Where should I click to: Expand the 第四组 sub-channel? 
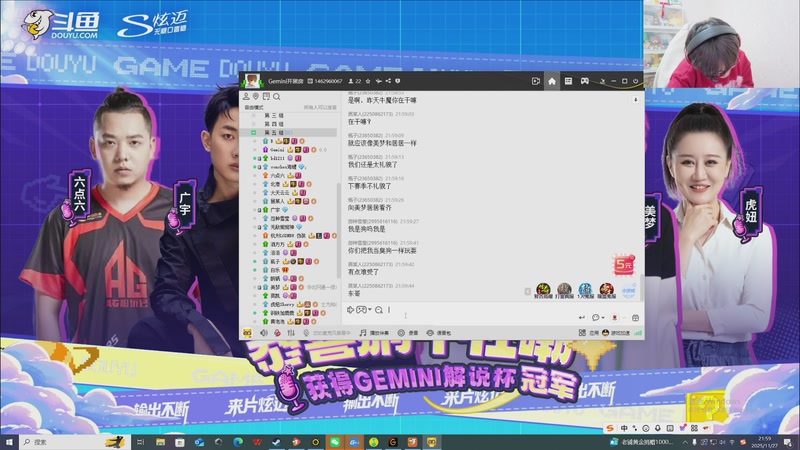pos(254,124)
